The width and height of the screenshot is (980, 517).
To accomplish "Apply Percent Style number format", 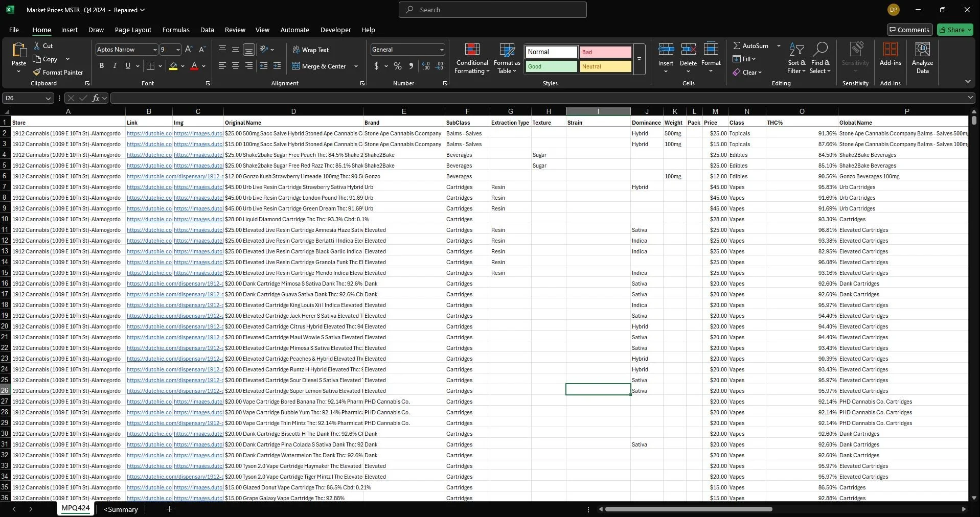I will click(x=398, y=66).
